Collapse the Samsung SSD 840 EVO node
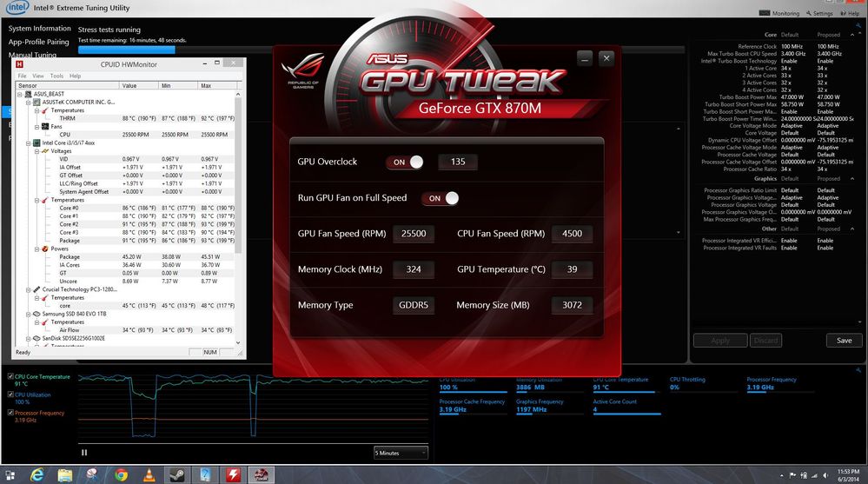 (28, 314)
